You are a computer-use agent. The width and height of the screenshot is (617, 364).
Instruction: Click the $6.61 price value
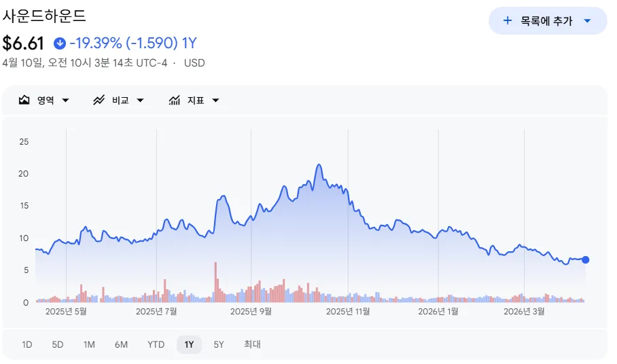tap(23, 43)
